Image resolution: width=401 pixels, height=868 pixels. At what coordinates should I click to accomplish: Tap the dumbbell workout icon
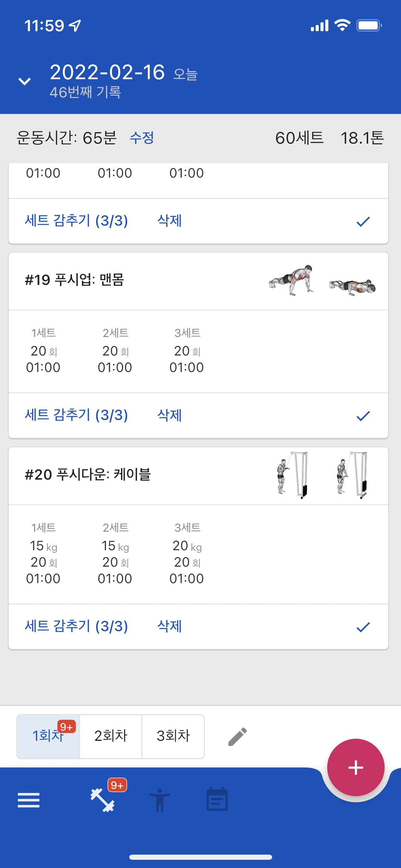102,800
